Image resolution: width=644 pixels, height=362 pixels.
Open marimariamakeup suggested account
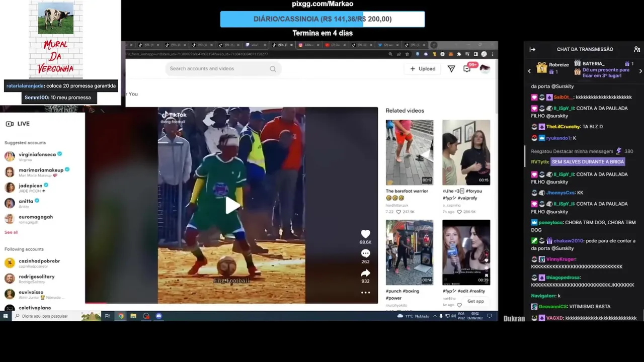coord(37,172)
